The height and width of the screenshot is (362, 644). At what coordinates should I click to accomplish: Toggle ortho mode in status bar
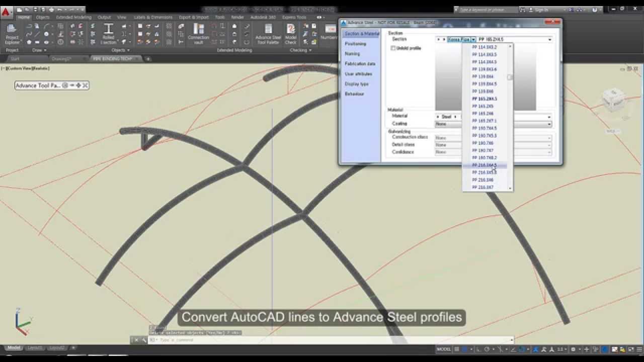[478, 349]
